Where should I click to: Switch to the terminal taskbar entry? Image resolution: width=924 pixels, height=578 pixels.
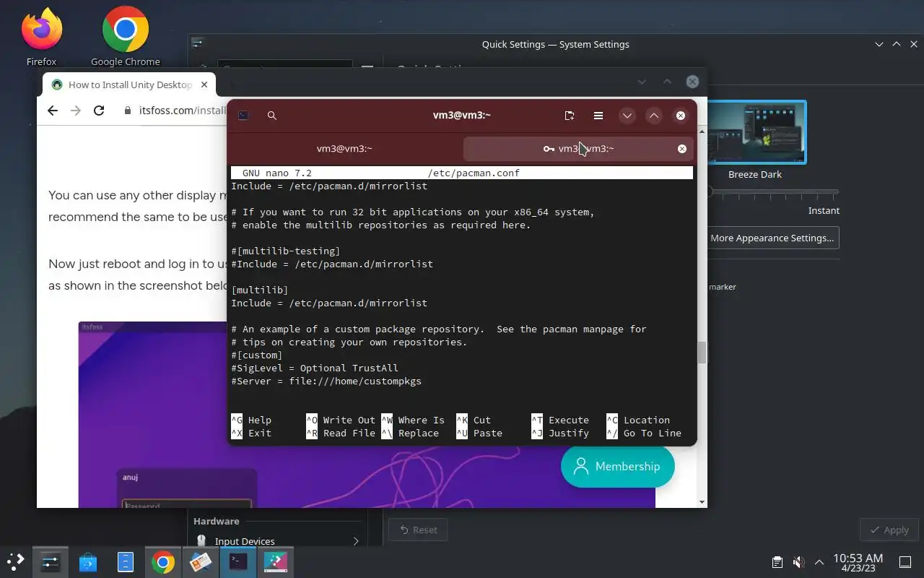[x=238, y=561]
